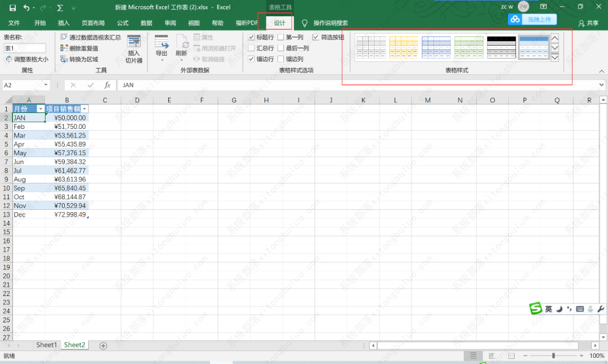Click the Undo icon

[28, 7]
